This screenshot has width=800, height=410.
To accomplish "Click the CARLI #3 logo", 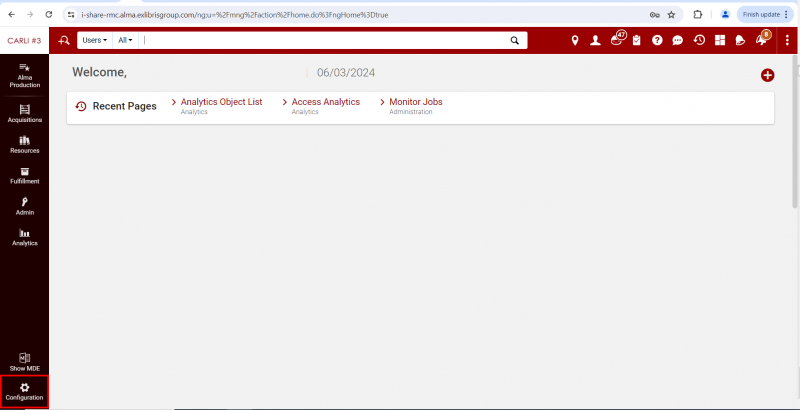I will (x=24, y=40).
